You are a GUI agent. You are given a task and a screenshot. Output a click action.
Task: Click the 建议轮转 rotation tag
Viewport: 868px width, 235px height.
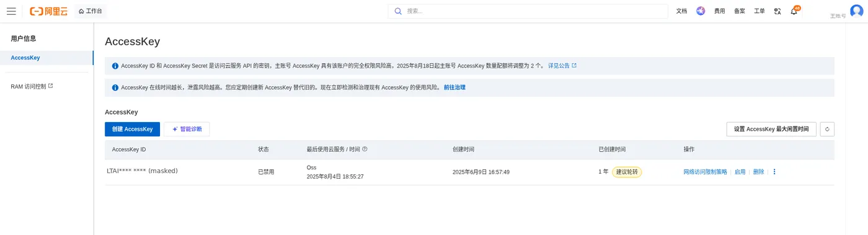[x=627, y=172]
